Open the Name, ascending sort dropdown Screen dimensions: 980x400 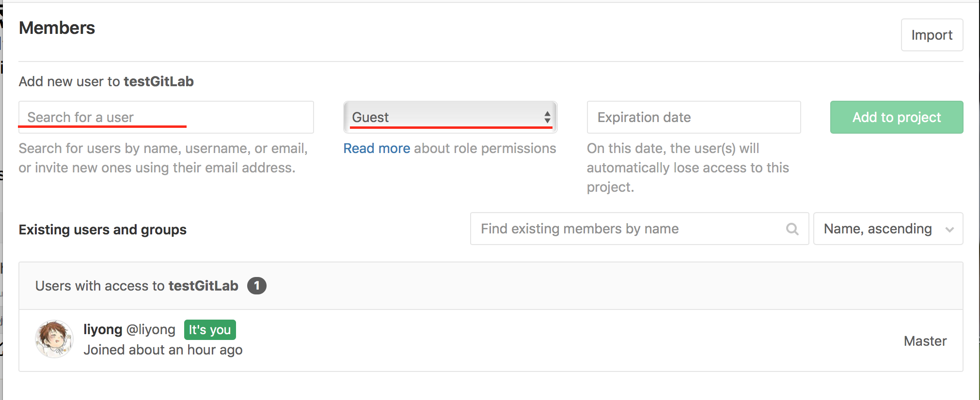tap(887, 229)
